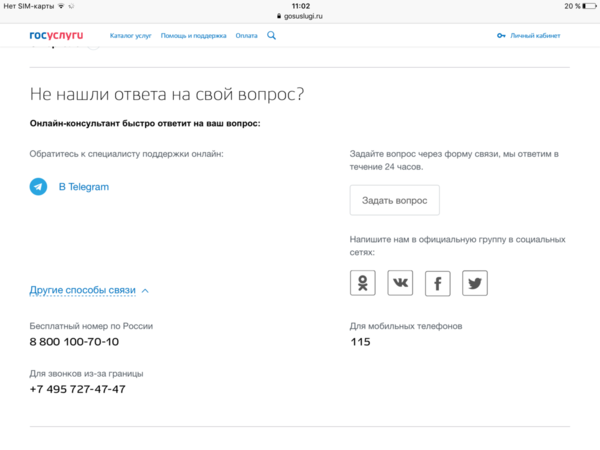Click the key icon beside Личный кабинет

click(x=501, y=36)
